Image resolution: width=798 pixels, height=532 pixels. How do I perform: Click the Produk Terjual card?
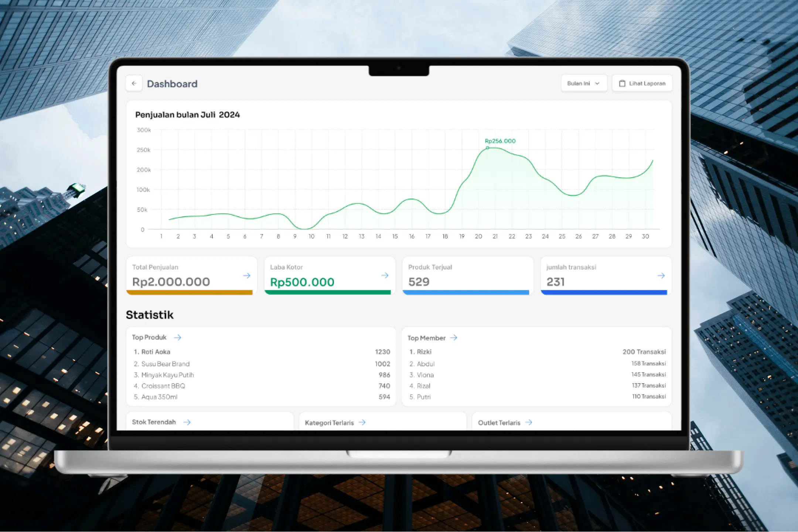tap(467, 275)
